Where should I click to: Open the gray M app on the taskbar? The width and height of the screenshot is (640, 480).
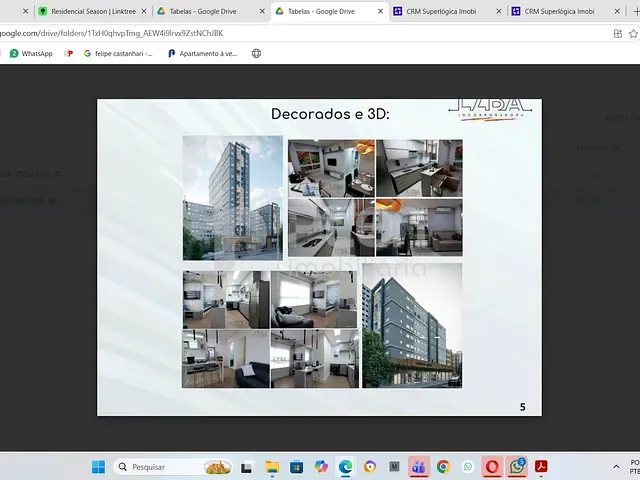click(394, 466)
